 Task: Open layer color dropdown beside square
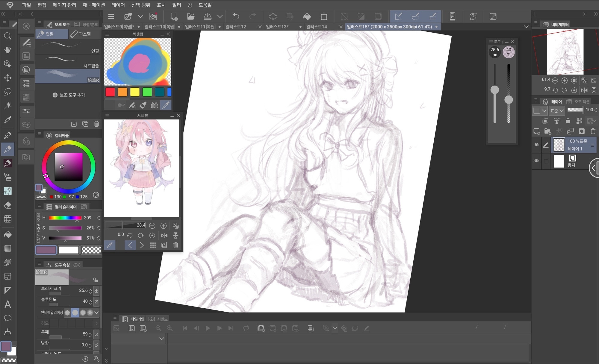click(544, 110)
